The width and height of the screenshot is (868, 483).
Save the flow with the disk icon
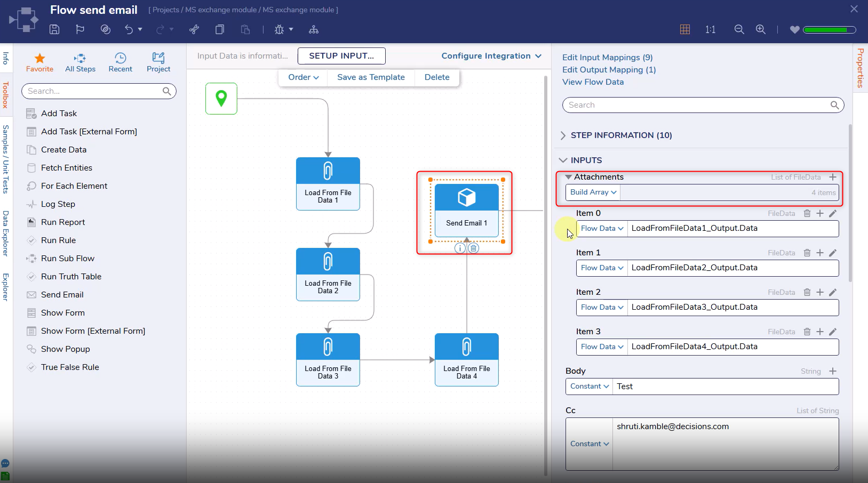(54, 29)
